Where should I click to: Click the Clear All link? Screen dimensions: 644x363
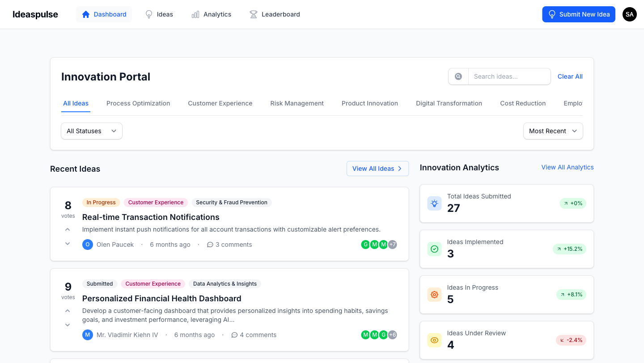[570, 76]
